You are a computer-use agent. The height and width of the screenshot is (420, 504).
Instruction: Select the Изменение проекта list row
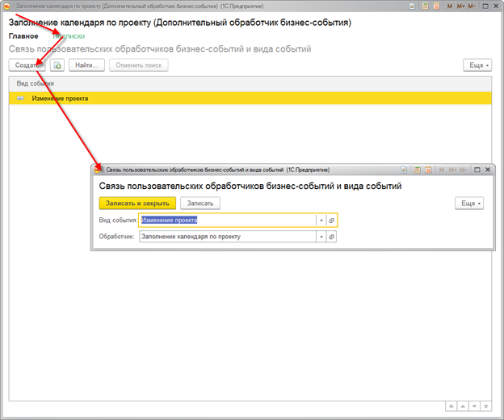coord(242,99)
